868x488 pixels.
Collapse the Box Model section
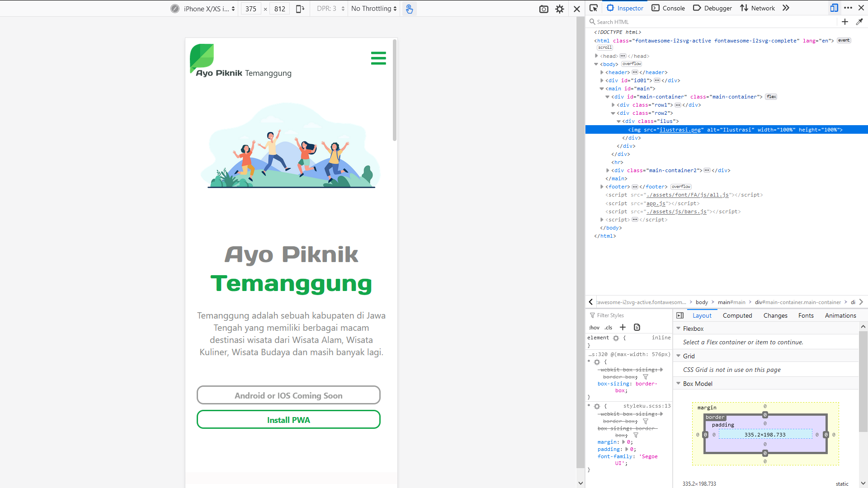click(x=678, y=384)
